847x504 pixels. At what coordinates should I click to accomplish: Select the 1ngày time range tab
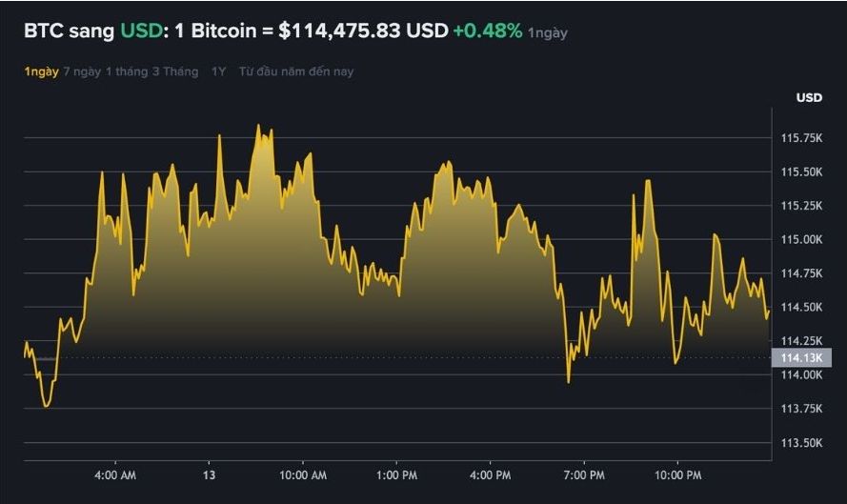click(x=42, y=71)
